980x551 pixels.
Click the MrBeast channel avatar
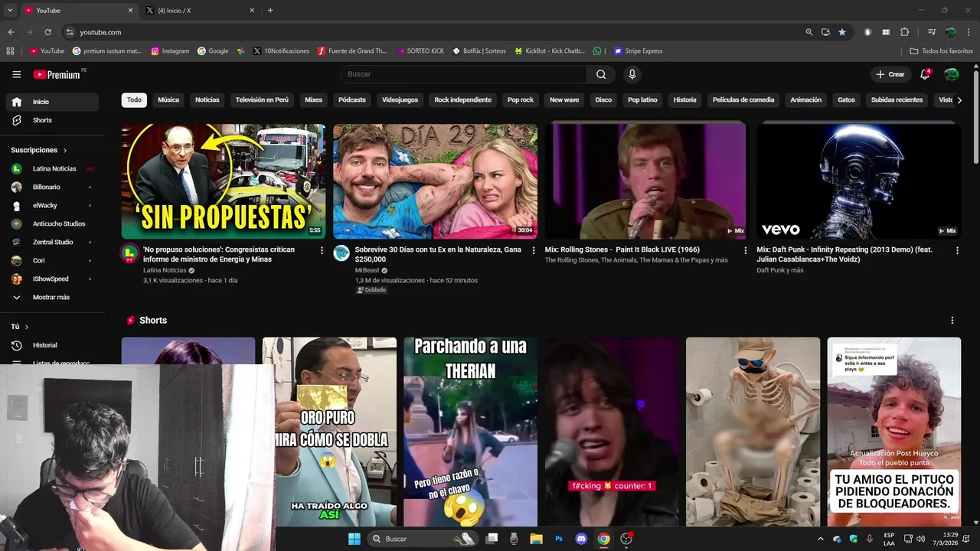click(341, 253)
